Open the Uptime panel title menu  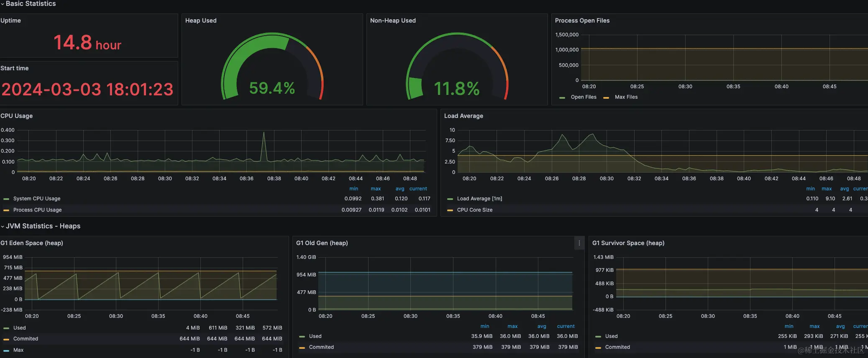[10, 20]
